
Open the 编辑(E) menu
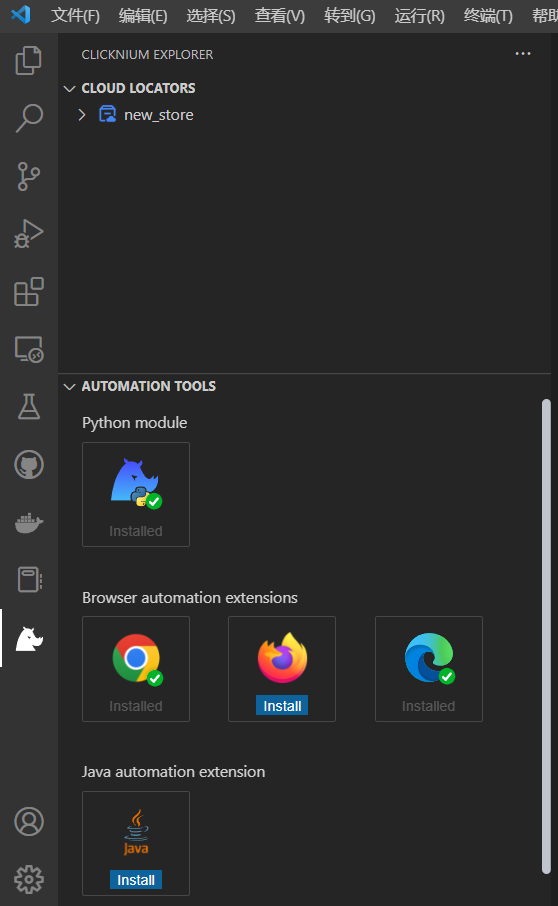tap(143, 16)
